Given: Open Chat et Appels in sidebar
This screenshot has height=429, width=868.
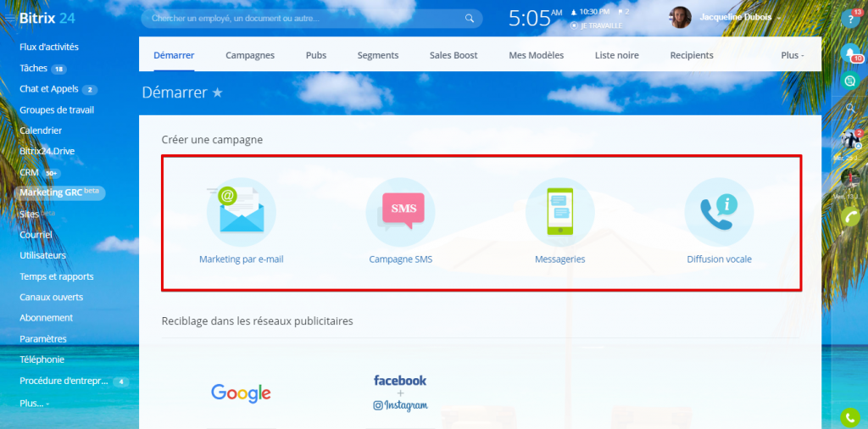Looking at the screenshot, I should coord(48,88).
